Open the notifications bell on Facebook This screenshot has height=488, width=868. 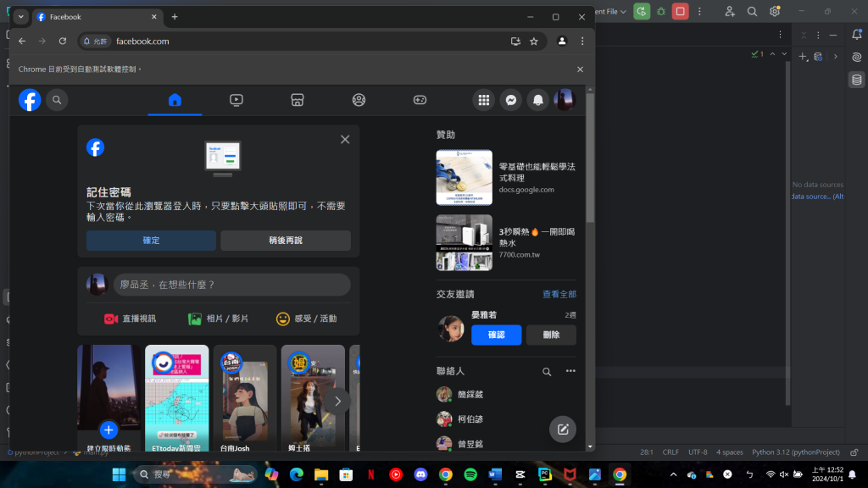[x=538, y=100]
